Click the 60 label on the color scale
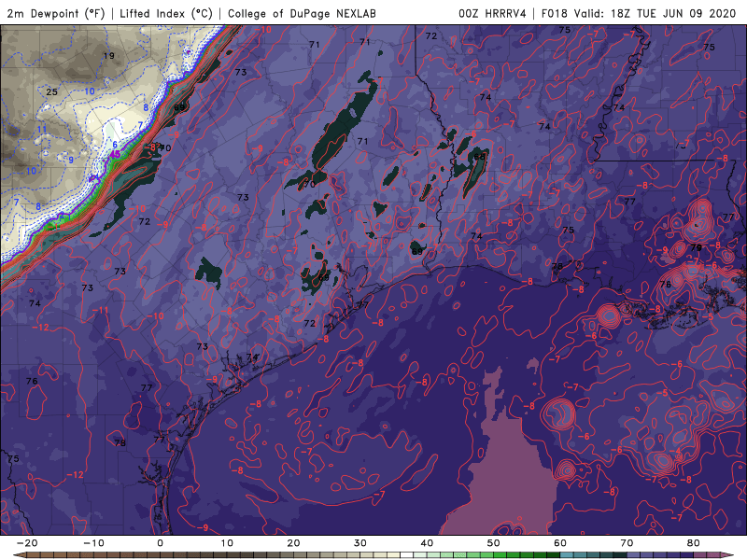 [560, 543]
